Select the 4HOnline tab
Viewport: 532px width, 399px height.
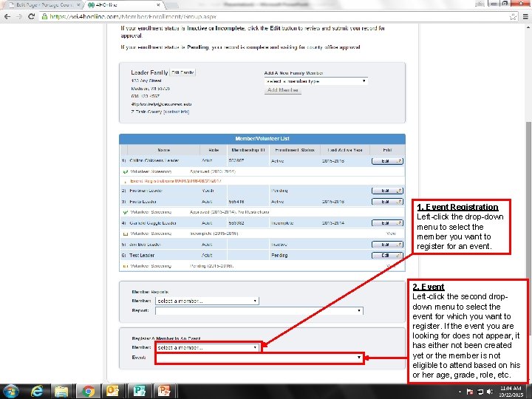click(124, 5)
